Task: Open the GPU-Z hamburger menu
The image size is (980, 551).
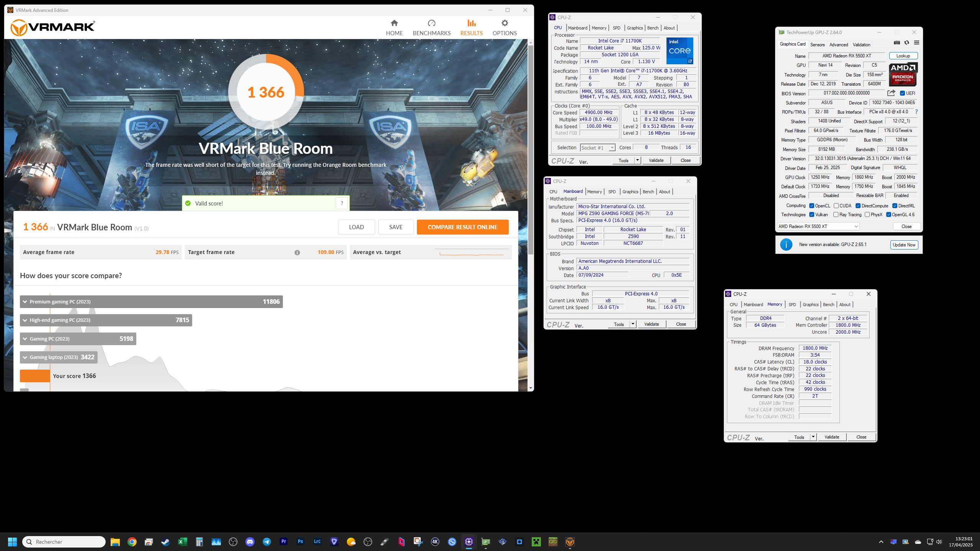Action: tap(916, 42)
